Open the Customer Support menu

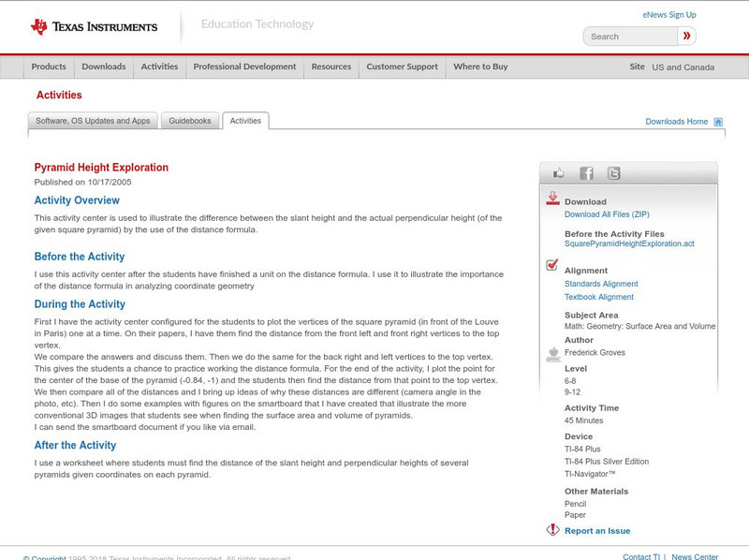click(403, 66)
